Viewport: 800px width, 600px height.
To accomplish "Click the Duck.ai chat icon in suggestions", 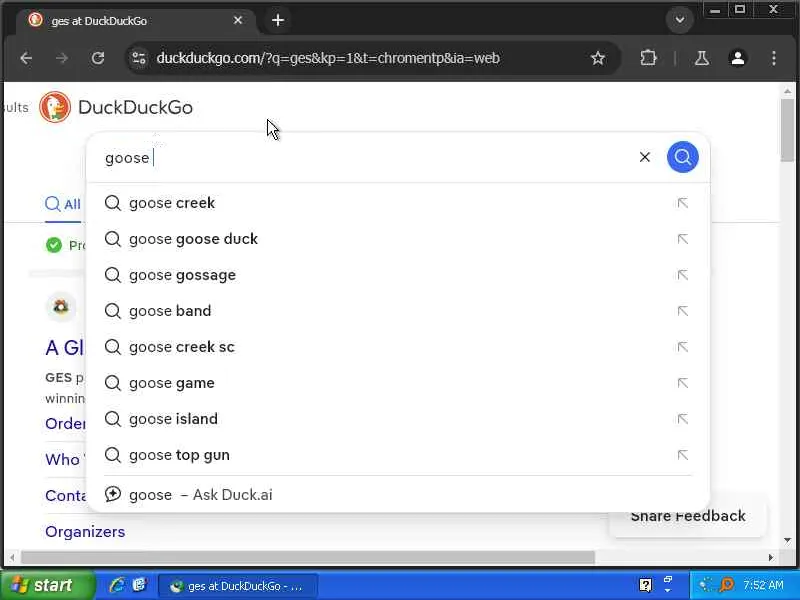I will pyautogui.click(x=113, y=494).
